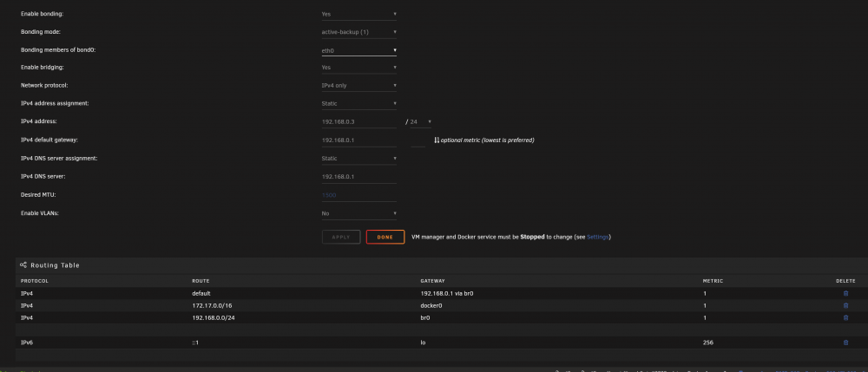The height and width of the screenshot is (372, 868).
Task: Open the Enable bonding dropdown
Action: point(358,14)
